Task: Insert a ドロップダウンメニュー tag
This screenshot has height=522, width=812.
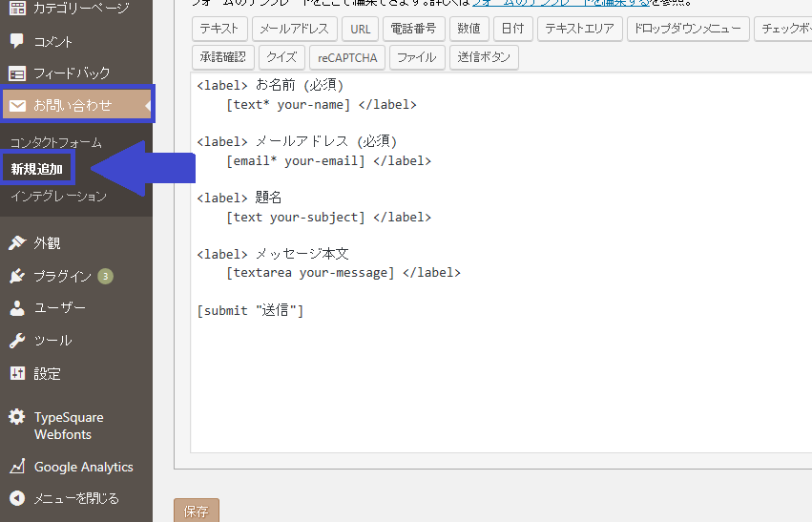Action: (686, 29)
